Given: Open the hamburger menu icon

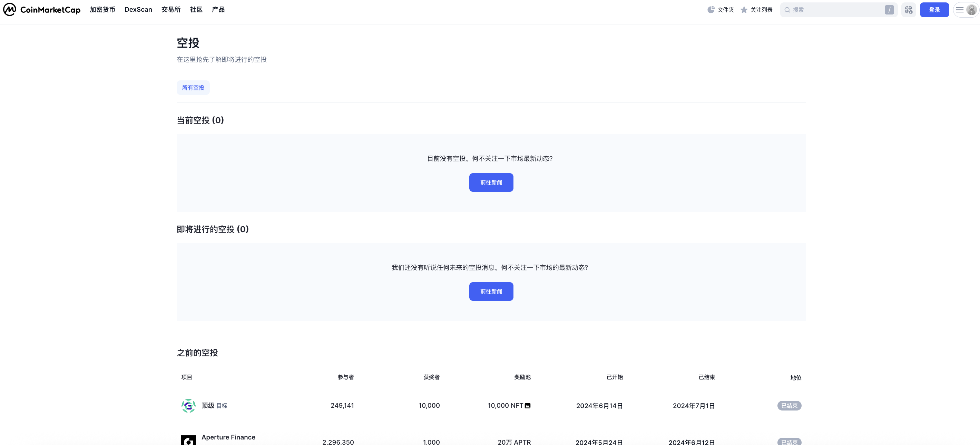Looking at the screenshot, I should click(x=959, y=10).
